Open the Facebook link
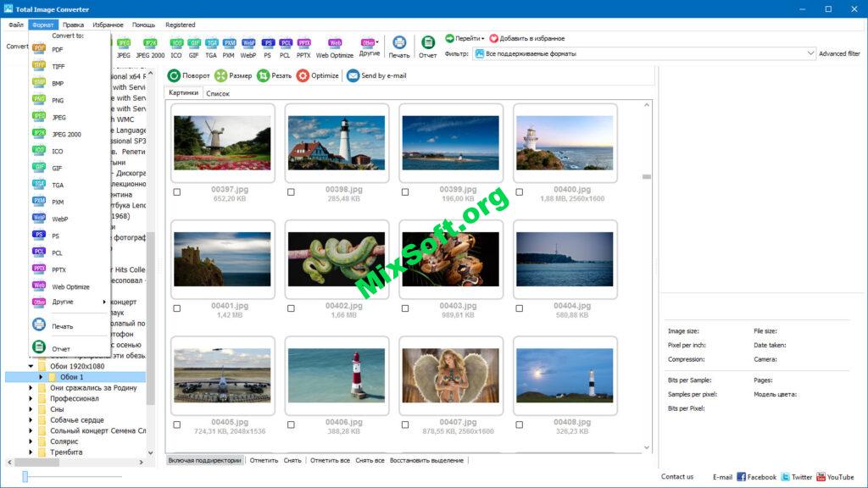 [757, 477]
